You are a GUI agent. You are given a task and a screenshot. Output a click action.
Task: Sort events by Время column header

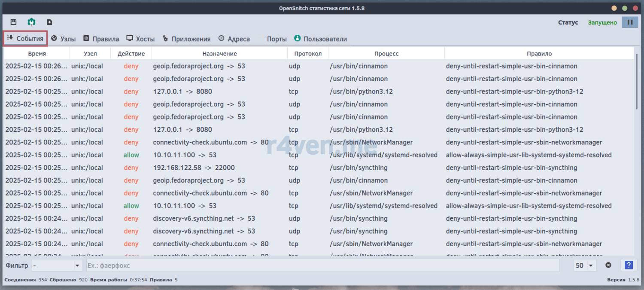[37, 54]
